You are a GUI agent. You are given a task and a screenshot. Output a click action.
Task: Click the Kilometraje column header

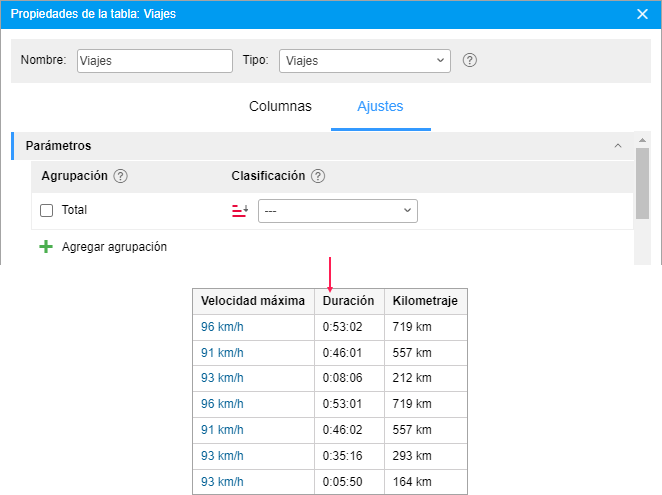425,301
